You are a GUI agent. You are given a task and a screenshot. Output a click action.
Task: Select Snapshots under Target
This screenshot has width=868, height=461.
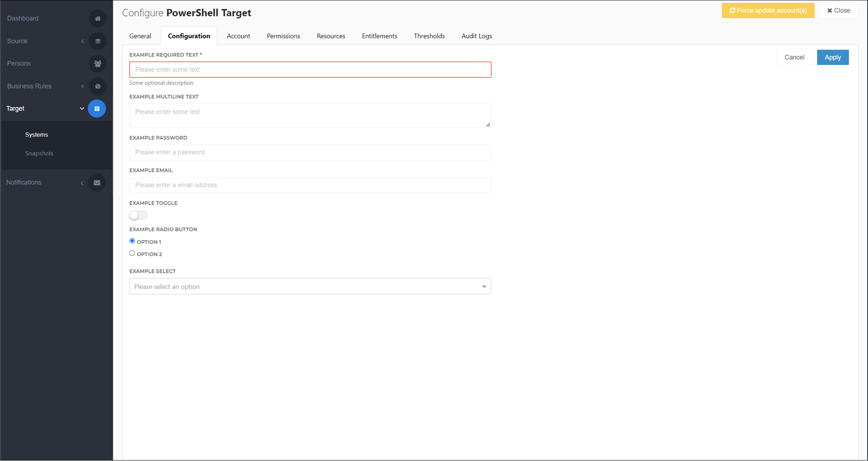coord(39,154)
